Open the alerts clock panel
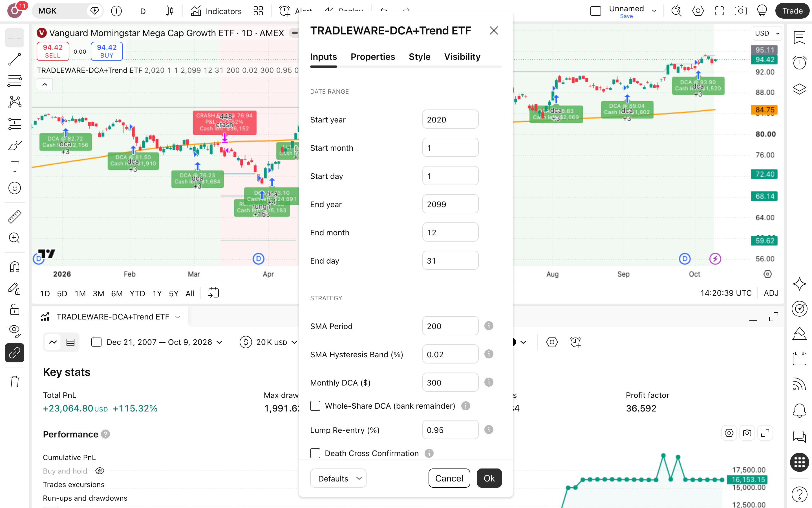 pos(799,62)
